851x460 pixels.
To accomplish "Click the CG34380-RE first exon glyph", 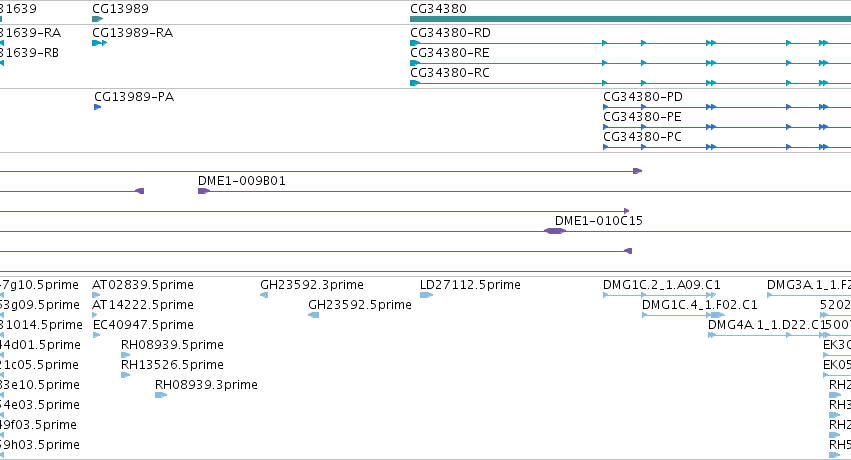I will click(415, 63).
